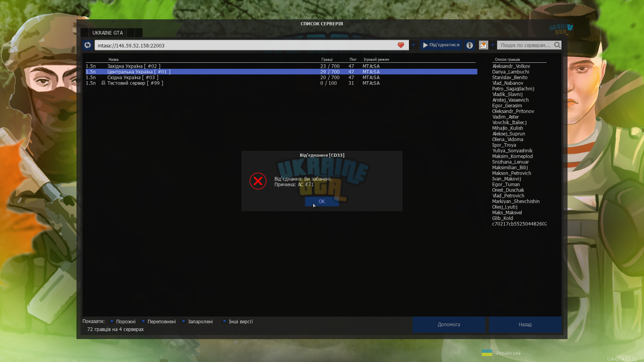Select player Vovchik_Italiecj
This screenshot has height=362, width=644.
(510, 123)
